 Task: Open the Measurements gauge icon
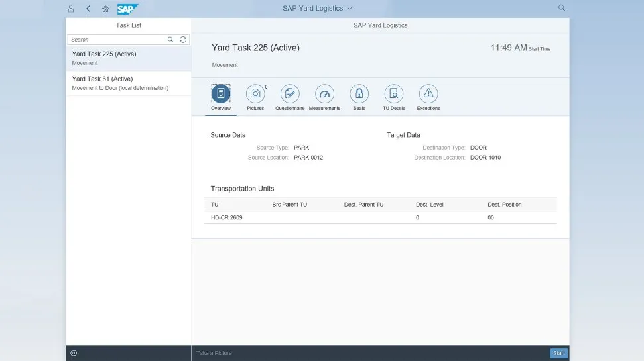coord(324,94)
